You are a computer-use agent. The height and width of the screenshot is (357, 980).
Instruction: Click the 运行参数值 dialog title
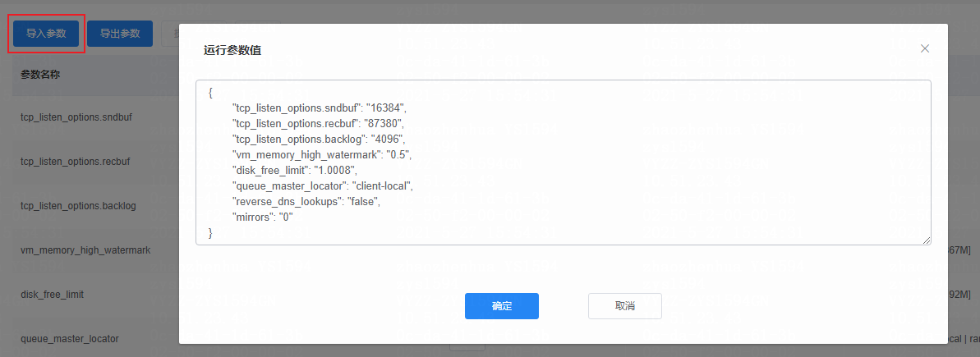(x=232, y=51)
